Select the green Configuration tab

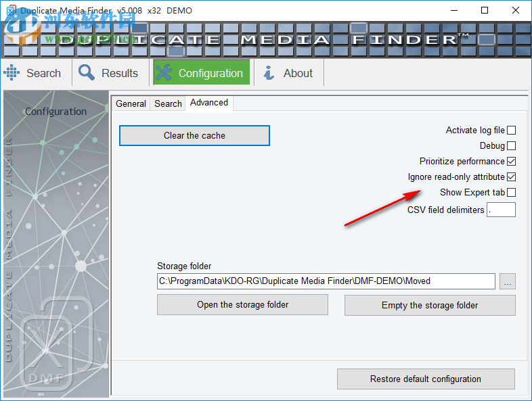coord(202,72)
